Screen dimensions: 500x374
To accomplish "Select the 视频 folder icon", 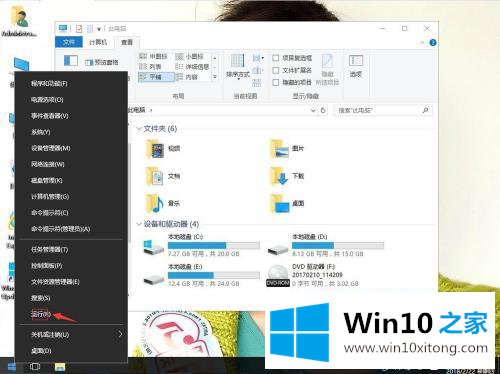I will click(155, 149).
